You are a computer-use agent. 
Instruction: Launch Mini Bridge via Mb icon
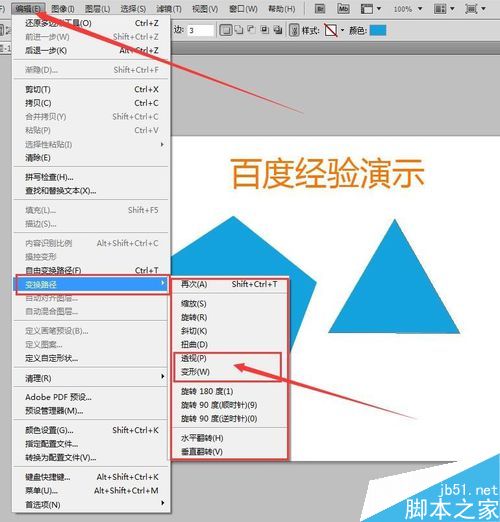click(343, 9)
